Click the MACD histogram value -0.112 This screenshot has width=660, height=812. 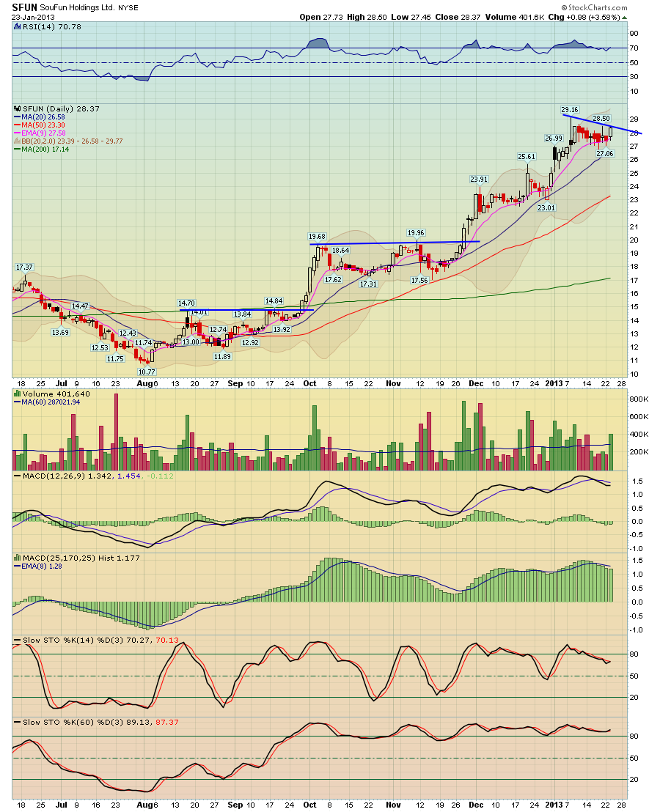pos(160,476)
